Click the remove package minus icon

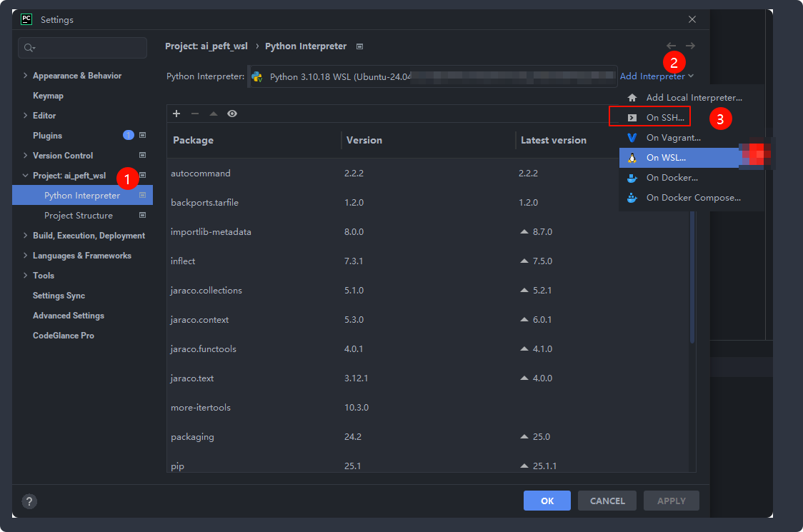194,114
